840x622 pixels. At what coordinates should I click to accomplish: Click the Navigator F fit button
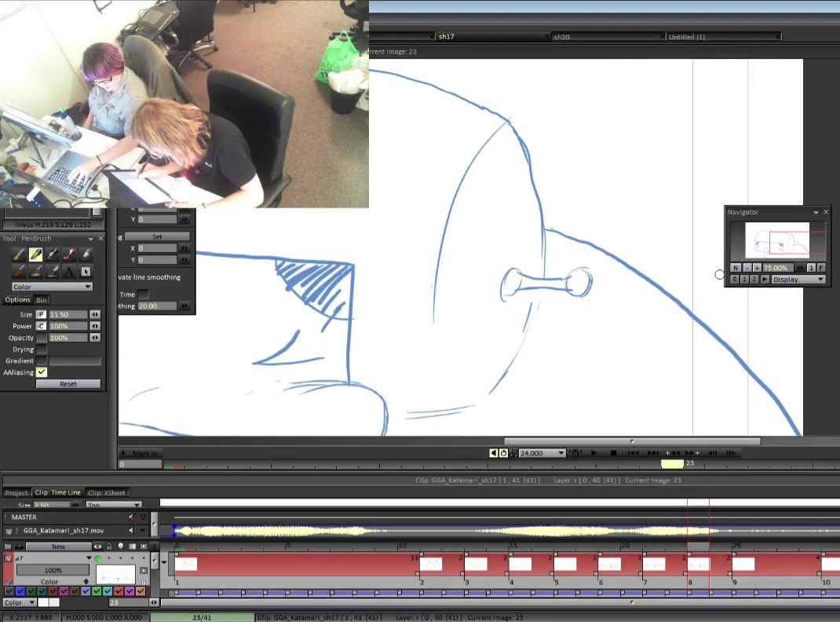pos(820,267)
